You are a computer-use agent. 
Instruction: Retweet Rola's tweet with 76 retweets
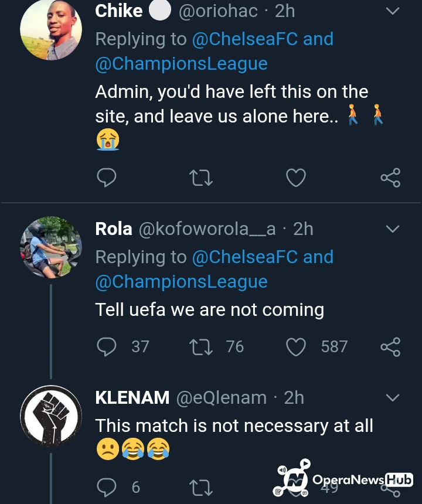[201, 346]
